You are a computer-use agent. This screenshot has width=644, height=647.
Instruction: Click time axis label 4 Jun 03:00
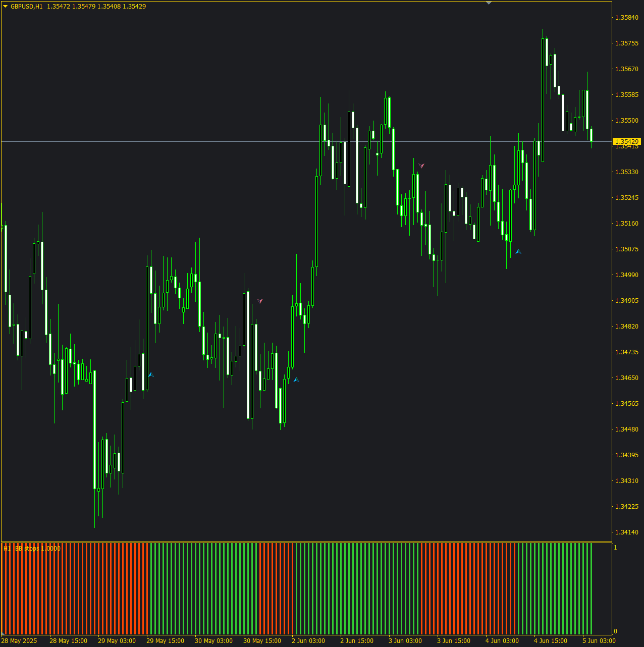[x=502, y=641]
